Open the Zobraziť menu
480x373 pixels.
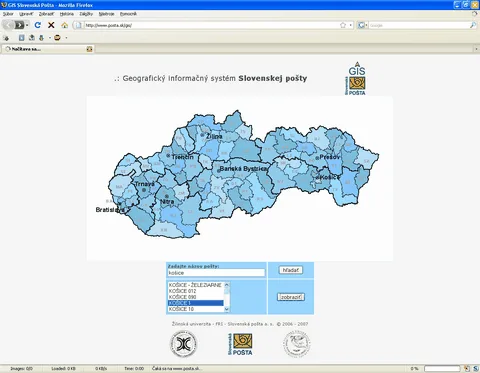click(x=46, y=14)
